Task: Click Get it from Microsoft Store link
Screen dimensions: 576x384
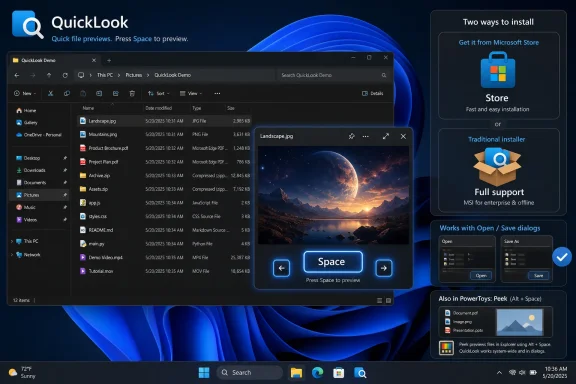Action: (498, 42)
